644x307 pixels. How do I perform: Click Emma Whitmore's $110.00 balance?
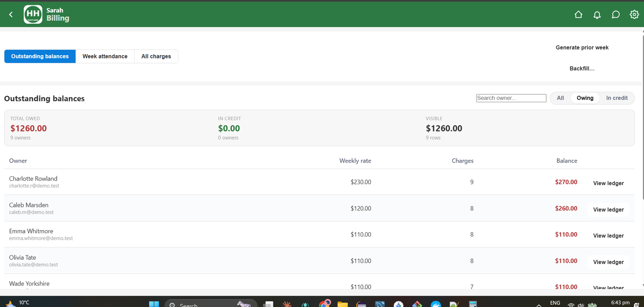point(566,235)
